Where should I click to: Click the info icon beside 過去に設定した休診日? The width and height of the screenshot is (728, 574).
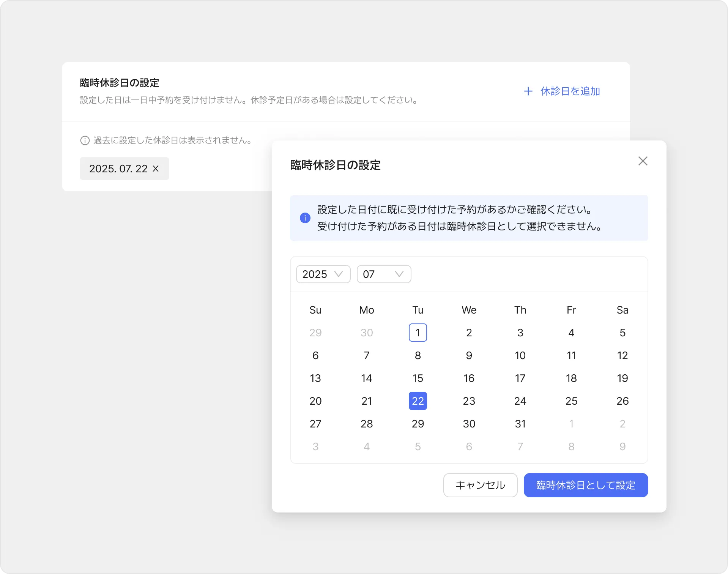pyautogui.click(x=85, y=140)
